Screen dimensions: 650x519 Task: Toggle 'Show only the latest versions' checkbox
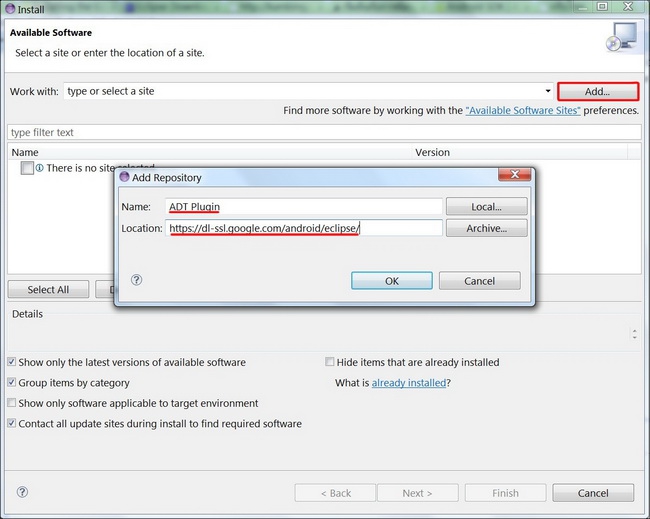(x=12, y=362)
